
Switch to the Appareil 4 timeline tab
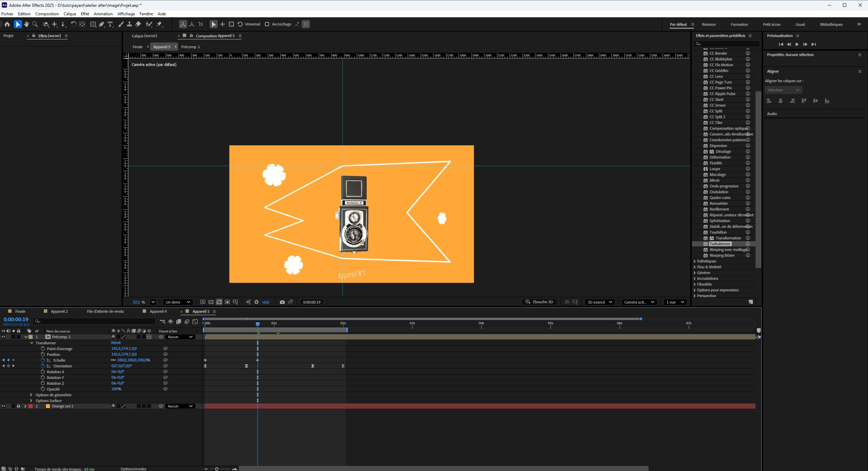click(158, 311)
